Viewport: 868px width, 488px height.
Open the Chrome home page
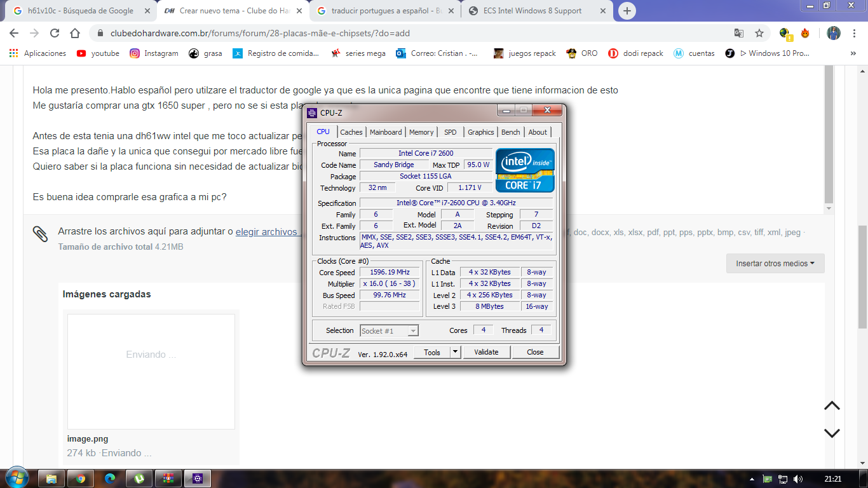point(75,33)
